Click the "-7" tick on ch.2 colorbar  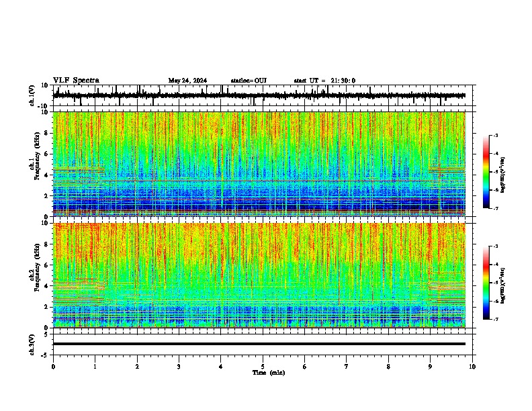pyautogui.click(x=496, y=319)
